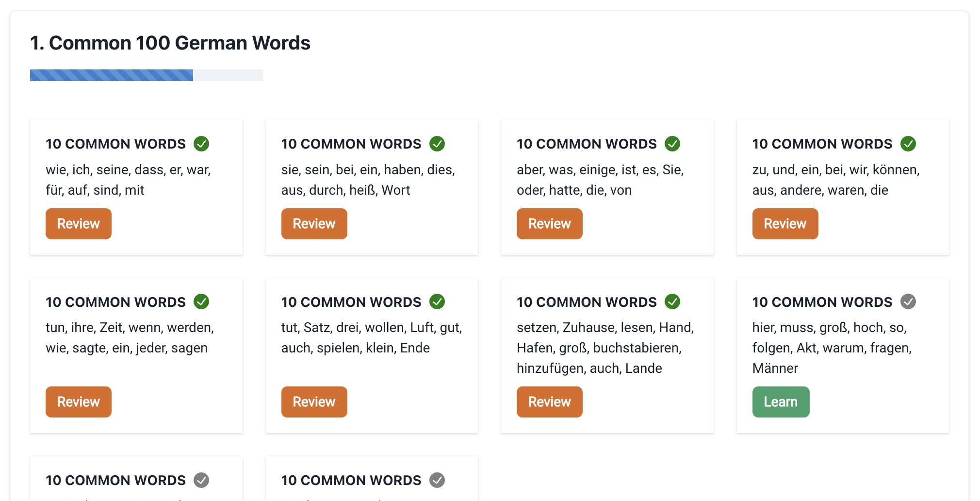Image resolution: width=980 pixels, height=501 pixels.
Task: Click green checkmark on 'sie, sein, bei' card
Action: point(437,144)
